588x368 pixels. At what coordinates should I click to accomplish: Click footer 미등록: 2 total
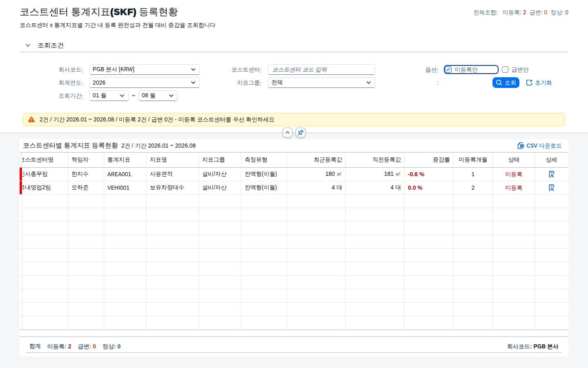click(x=59, y=346)
